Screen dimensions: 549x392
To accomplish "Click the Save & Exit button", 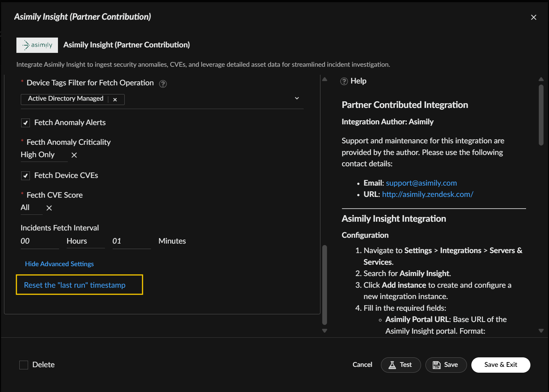I will tap(501, 365).
